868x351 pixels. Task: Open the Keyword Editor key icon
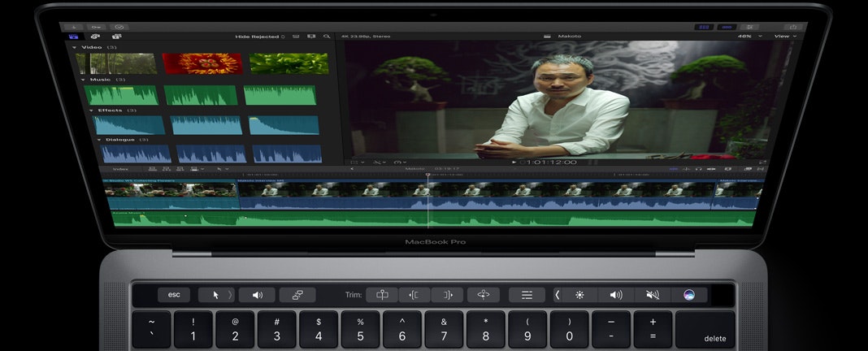point(97,27)
